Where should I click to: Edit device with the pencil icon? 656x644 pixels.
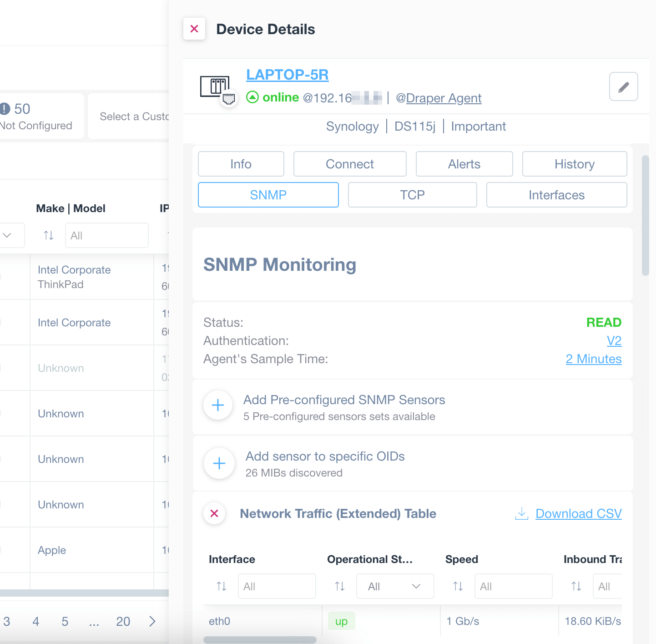623,86
